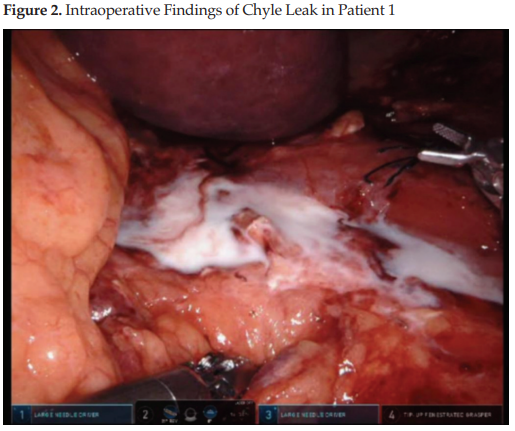Click the blue dome endoscope icon

pos(209,413)
